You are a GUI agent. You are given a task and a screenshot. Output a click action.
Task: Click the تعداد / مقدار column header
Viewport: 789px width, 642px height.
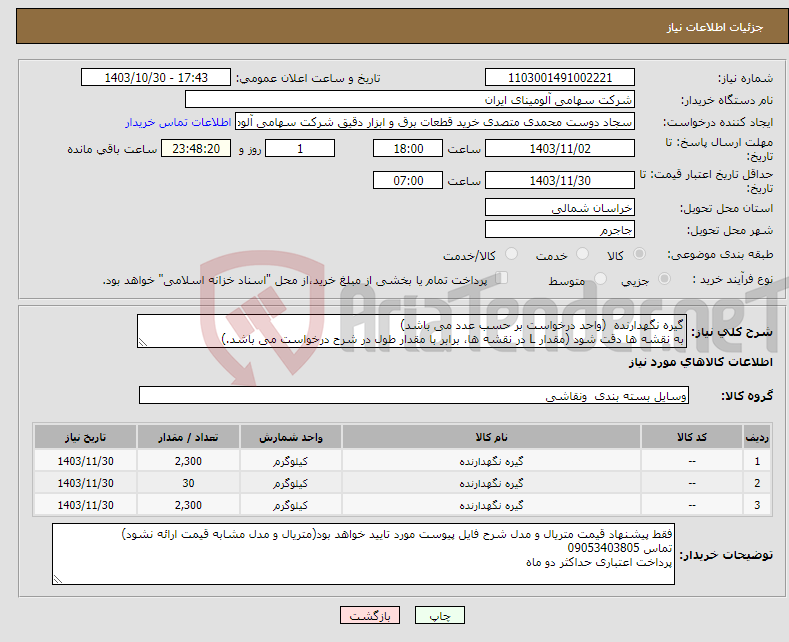click(x=188, y=437)
